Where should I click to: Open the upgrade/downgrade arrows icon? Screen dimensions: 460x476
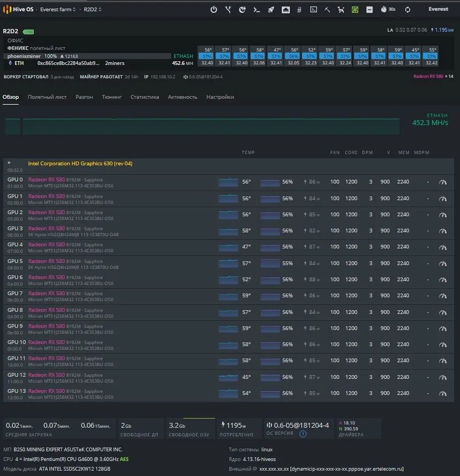coord(228,10)
